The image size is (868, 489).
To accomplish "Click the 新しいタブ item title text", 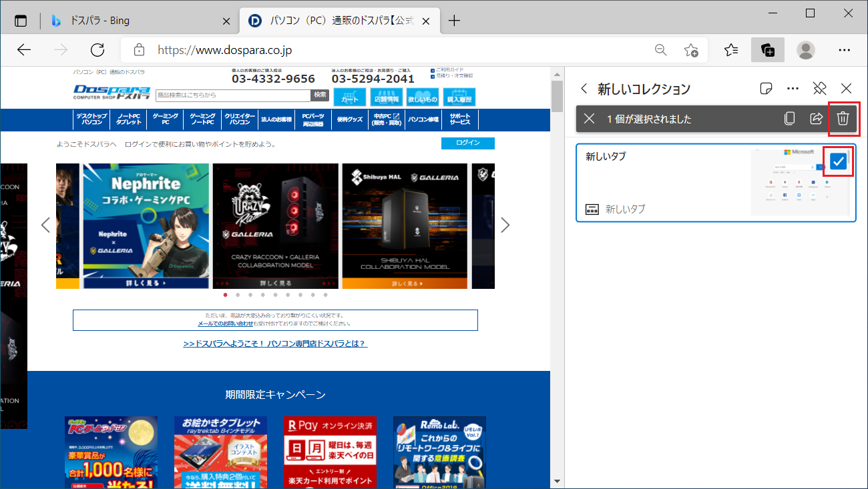I will coord(606,157).
